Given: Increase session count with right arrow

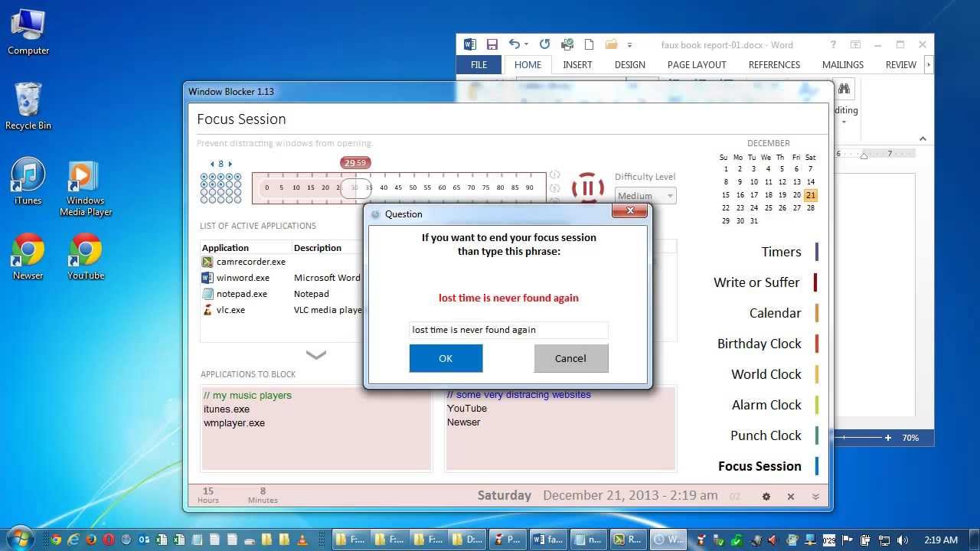Looking at the screenshot, I should 230,164.
